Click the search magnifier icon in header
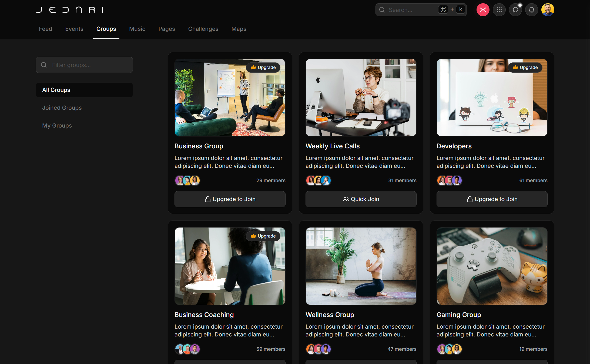The height and width of the screenshot is (364, 590). [382, 10]
